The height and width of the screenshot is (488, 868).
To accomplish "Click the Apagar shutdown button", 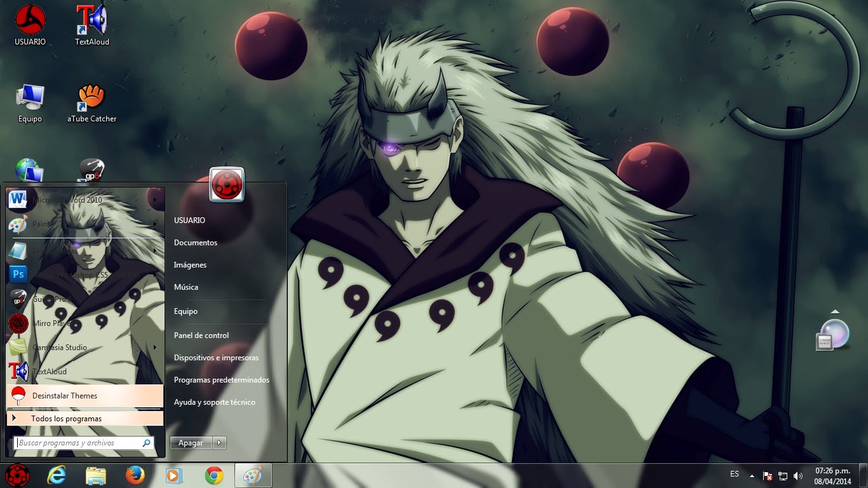I will coord(191,443).
